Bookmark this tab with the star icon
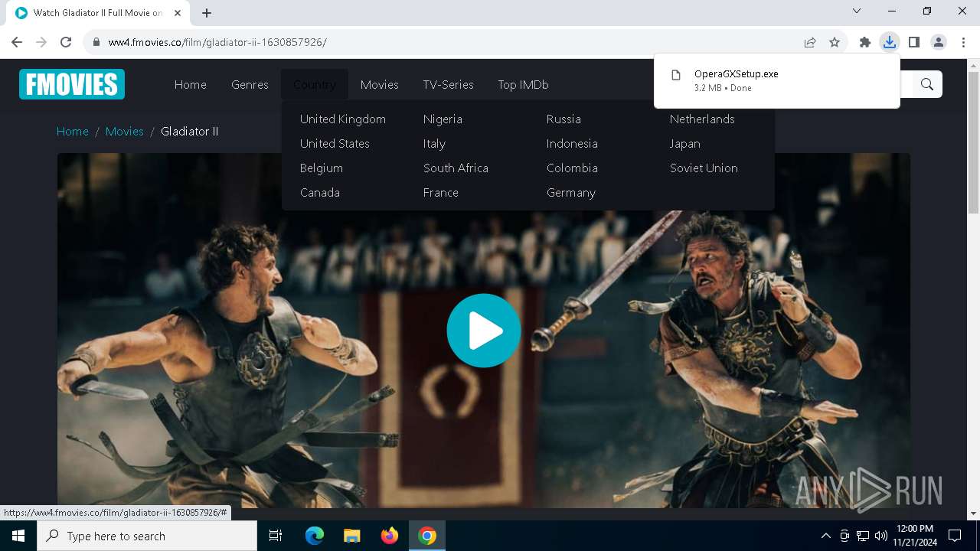 click(835, 42)
